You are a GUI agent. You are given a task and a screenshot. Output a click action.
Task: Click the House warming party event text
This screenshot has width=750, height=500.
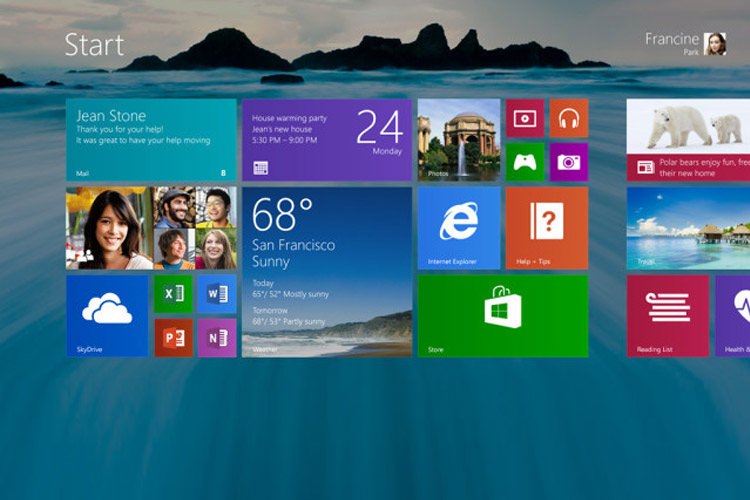tap(289, 118)
